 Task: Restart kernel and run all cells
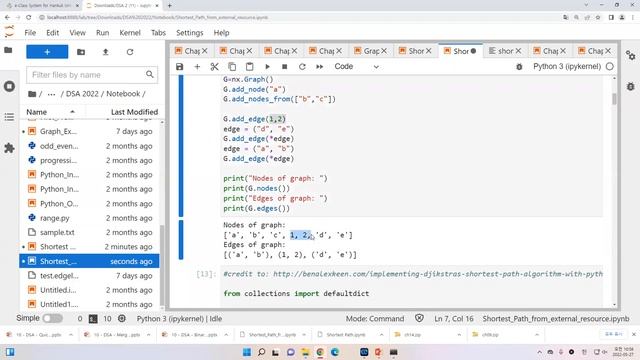[320, 67]
